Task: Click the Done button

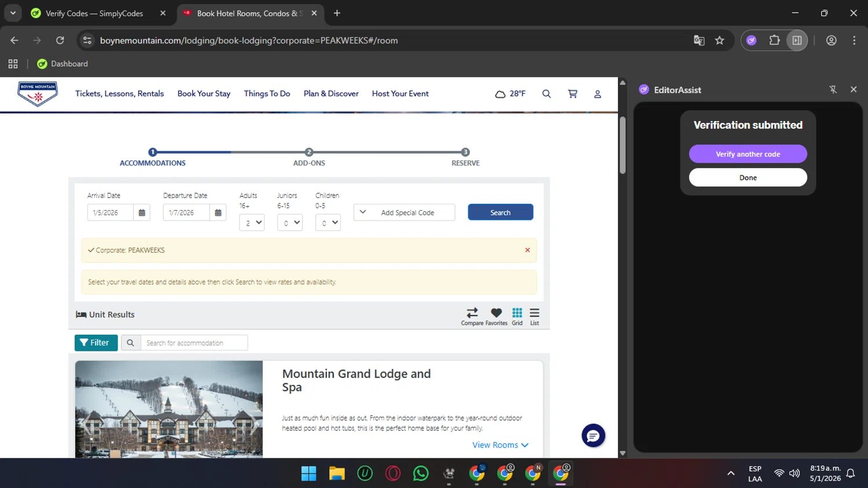Action: click(748, 178)
